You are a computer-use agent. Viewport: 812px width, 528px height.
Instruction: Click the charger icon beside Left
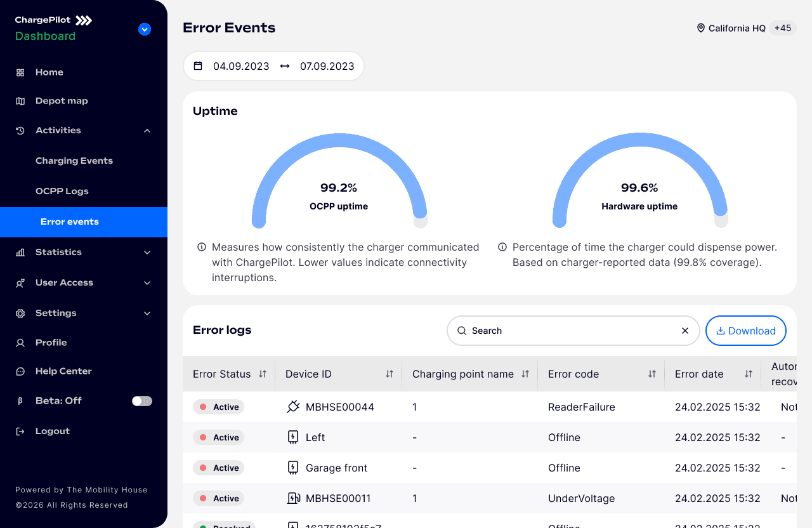tap(293, 437)
